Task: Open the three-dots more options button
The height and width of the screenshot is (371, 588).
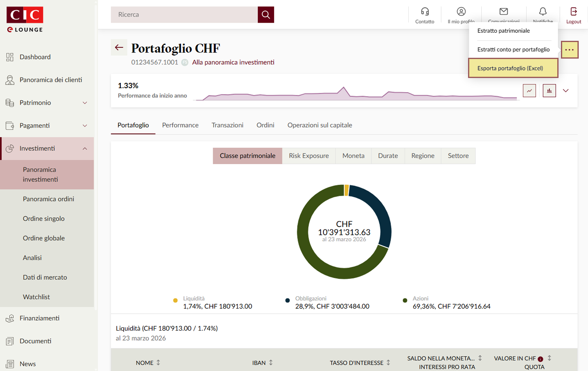Action: (569, 50)
